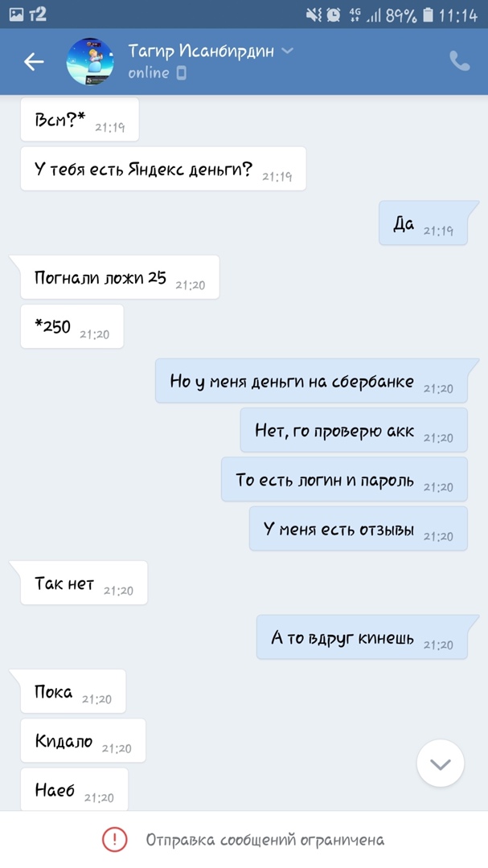Tap the 'Кидало' message bubble
The image size is (488, 868).
[83, 741]
